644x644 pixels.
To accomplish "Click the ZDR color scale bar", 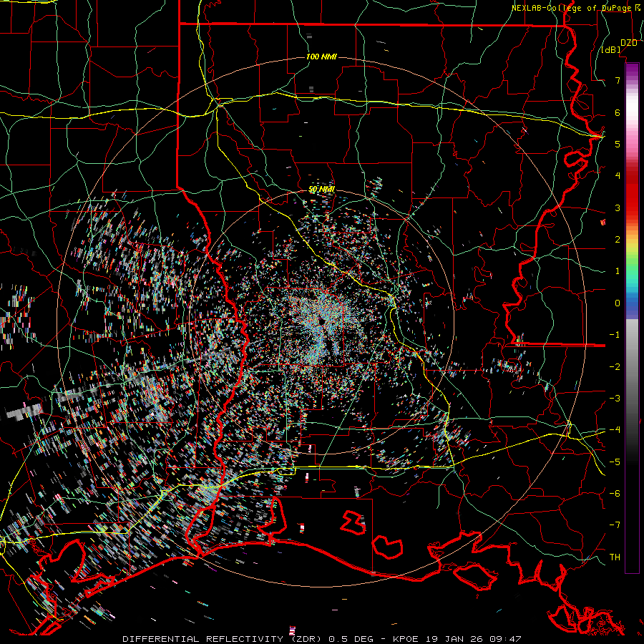I will (632, 318).
